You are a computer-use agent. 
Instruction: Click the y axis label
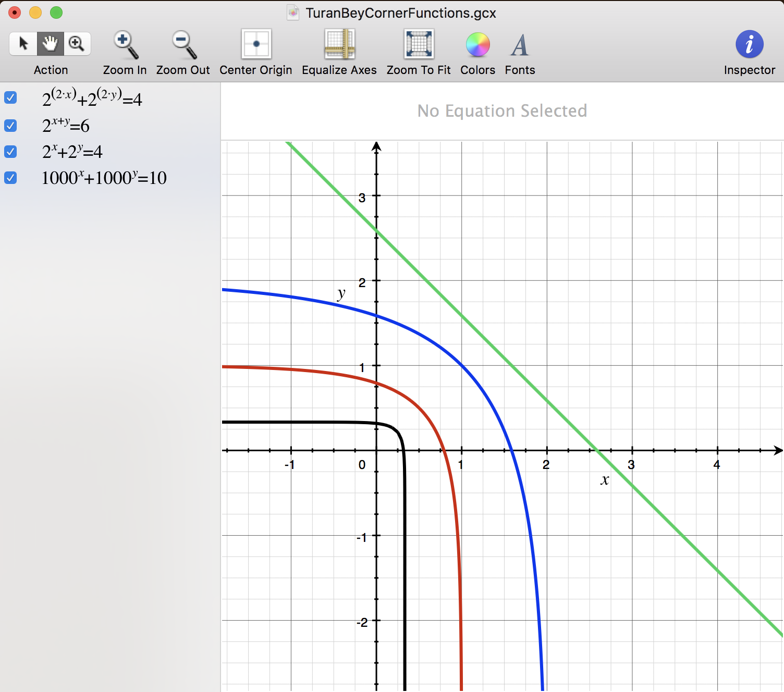341,294
